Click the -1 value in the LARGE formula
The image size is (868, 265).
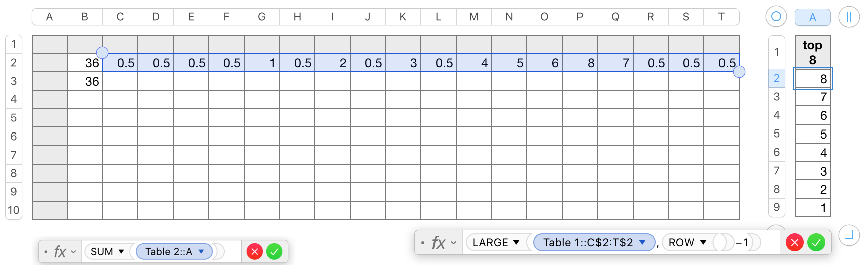click(x=742, y=243)
